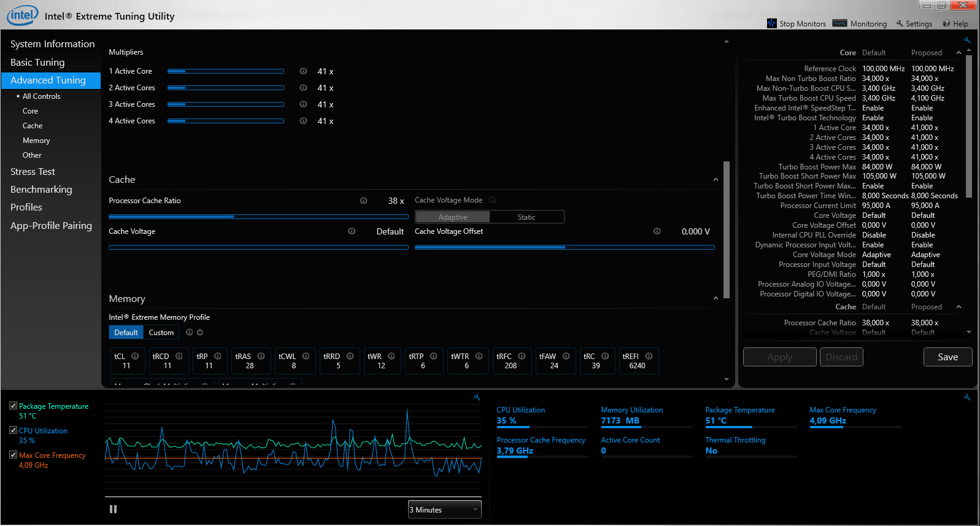The height and width of the screenshot is (526, 980).
Task: Open Stress Test in sidebar
Action: [x=33, y=172]
